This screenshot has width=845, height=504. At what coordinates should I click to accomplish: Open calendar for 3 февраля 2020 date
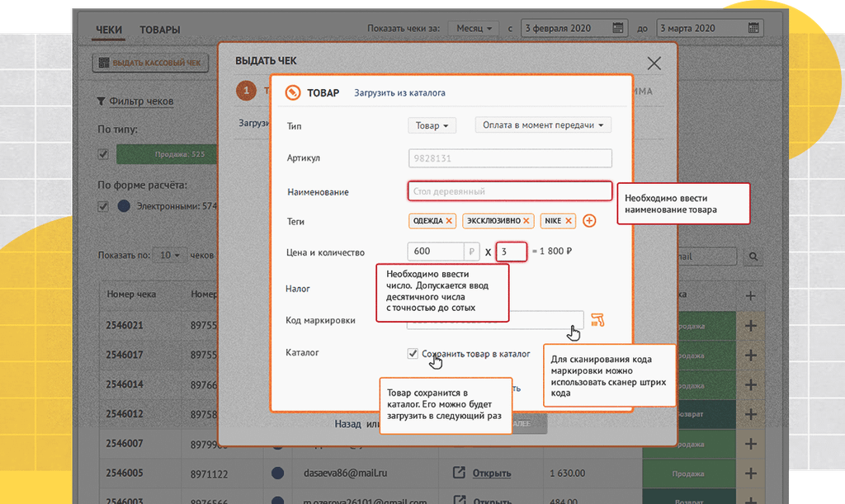618,28
